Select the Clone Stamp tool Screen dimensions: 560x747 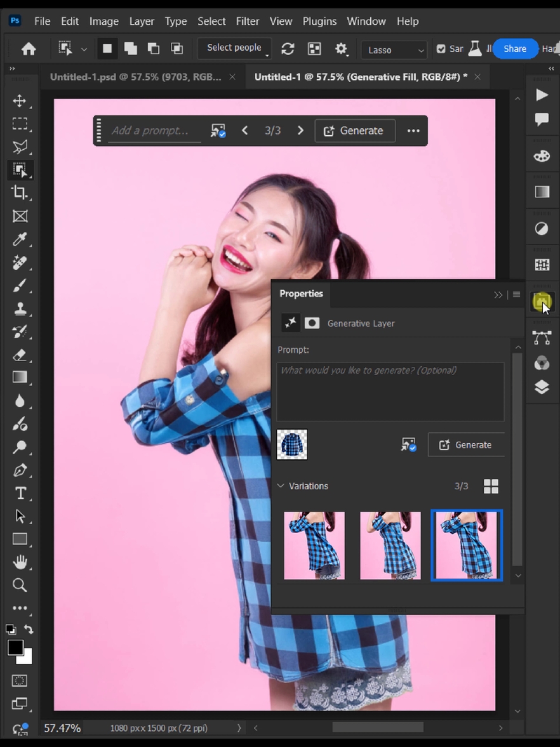pos(20,308)
